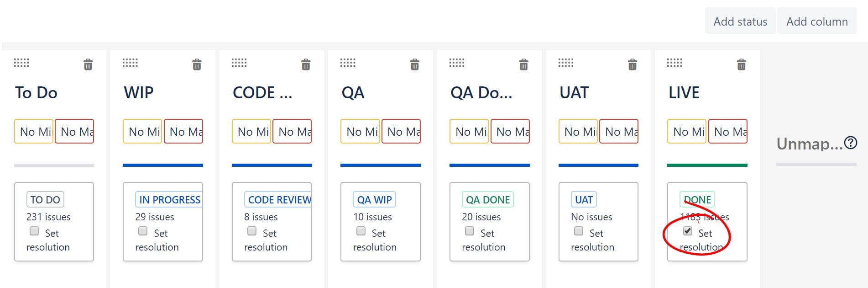Viewport: 868px width, 288px height.
Task: Click the LIVE column drag handle
Action: pos(675,63)
